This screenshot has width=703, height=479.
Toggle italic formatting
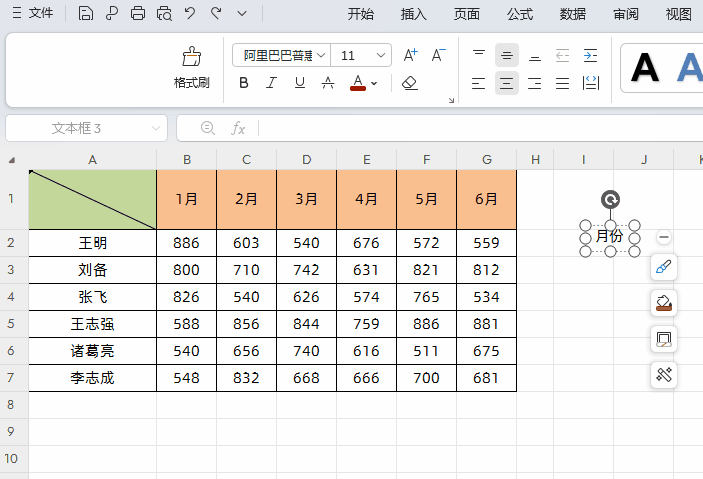[271, 83]
